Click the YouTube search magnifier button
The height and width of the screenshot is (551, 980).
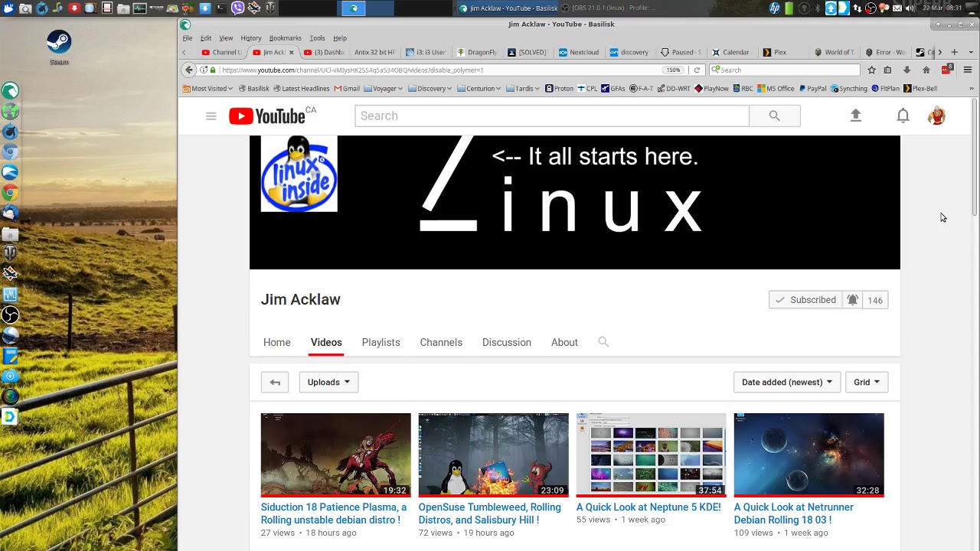coord(774,116)
